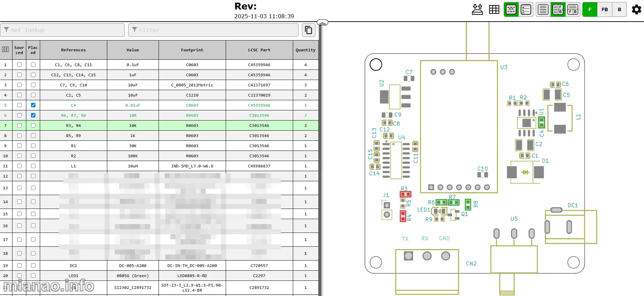This screenshot has width=644, height=296.
Task: Tick the Sourced checkbox for C1, C6, C8, C11
Action: 19,65
